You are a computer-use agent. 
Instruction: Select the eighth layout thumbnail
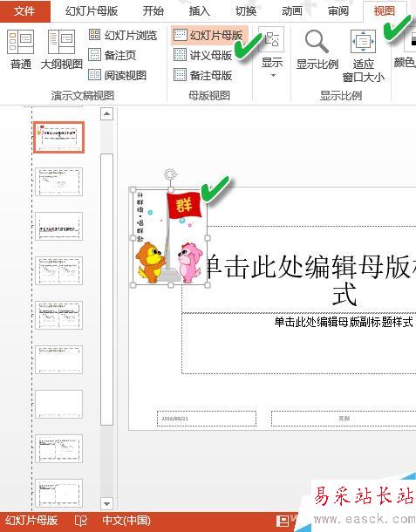[58, 448]
